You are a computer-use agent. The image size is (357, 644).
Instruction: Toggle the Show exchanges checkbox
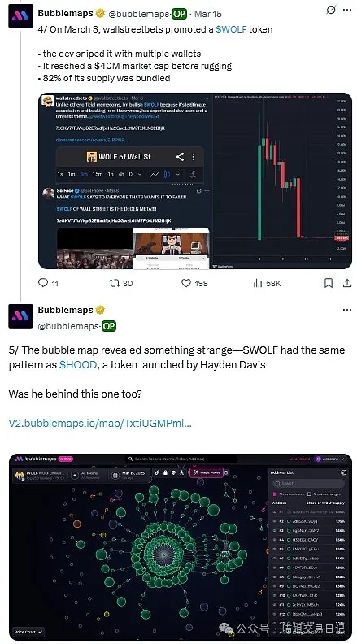click(309, 494)
